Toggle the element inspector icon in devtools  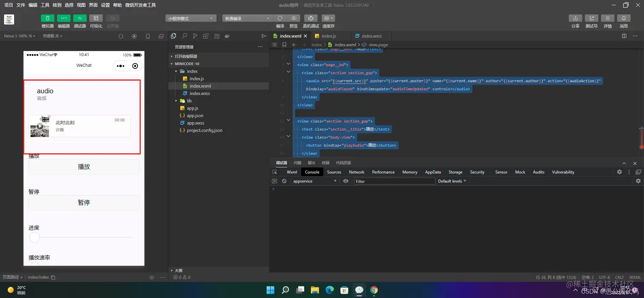coord(275,172)
